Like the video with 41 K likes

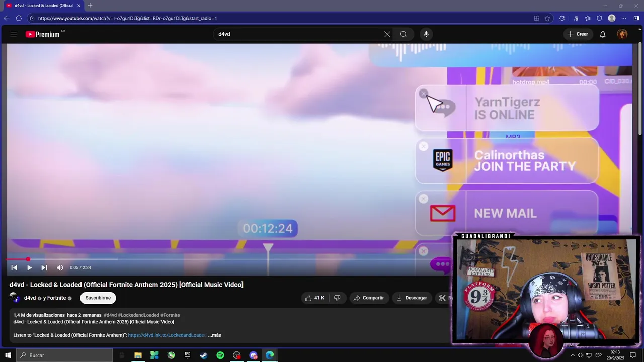pyautogui.click(x=315, y=298)
